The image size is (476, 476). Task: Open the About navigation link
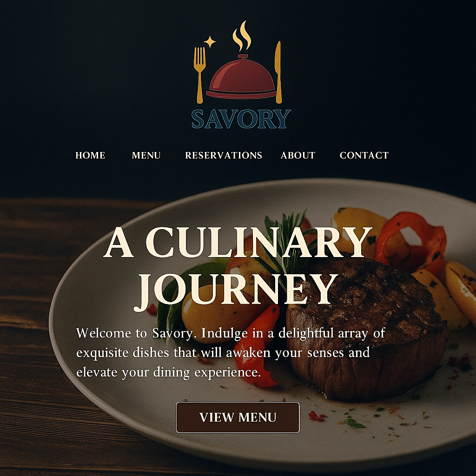click(298, 155)
